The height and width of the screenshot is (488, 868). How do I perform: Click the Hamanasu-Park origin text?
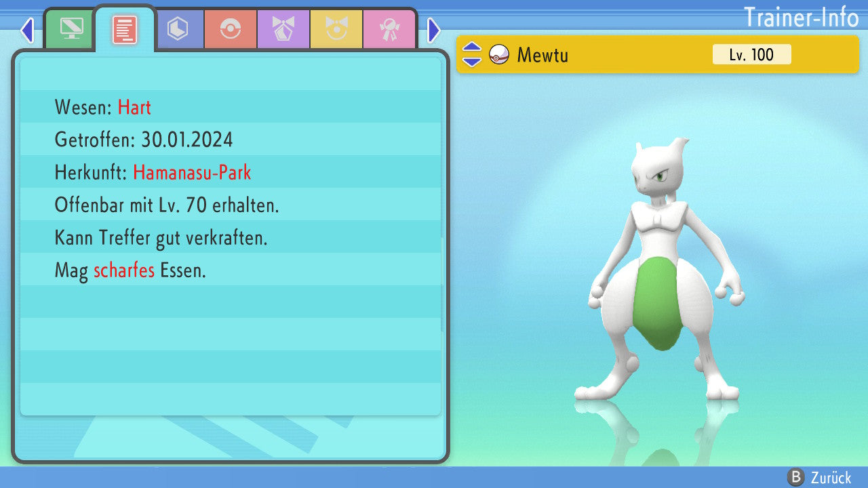click(192, 172)
